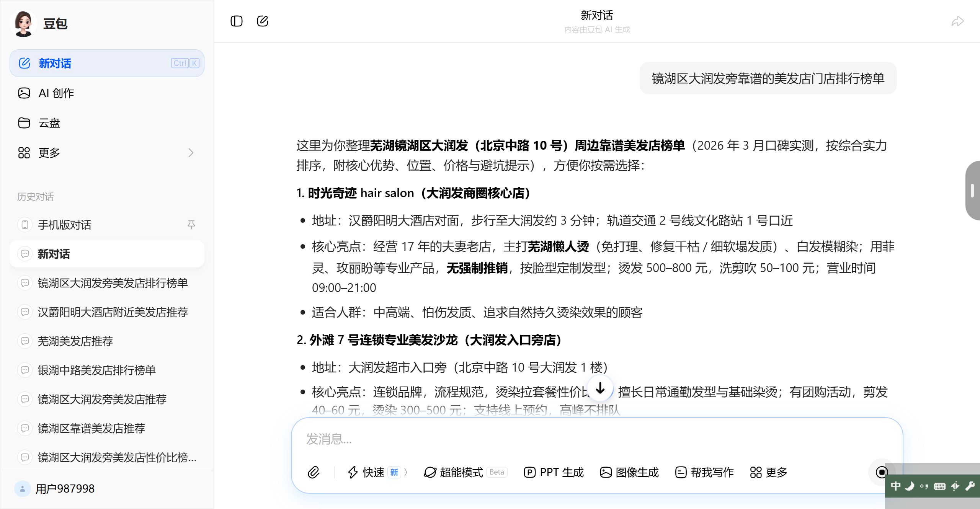This screenshot has width=980, height=509.
Task: Open 手机版对话 history item
Action: click(x=107, y=225)
